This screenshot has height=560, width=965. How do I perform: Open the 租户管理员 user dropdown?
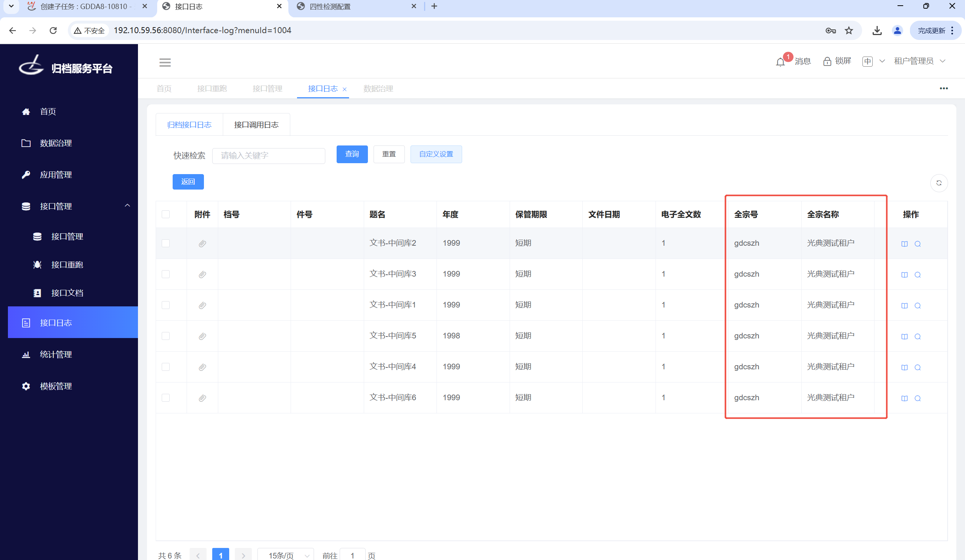coord(920,61)
